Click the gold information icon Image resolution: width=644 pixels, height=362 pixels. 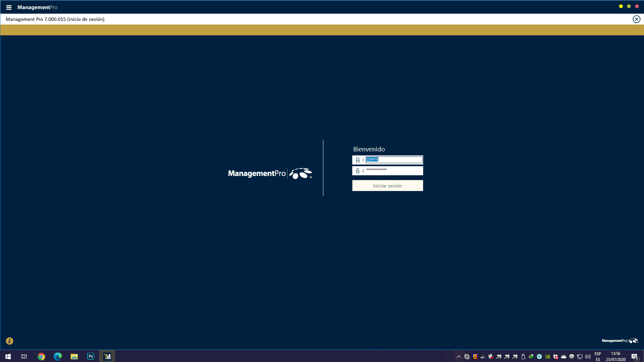9,341
